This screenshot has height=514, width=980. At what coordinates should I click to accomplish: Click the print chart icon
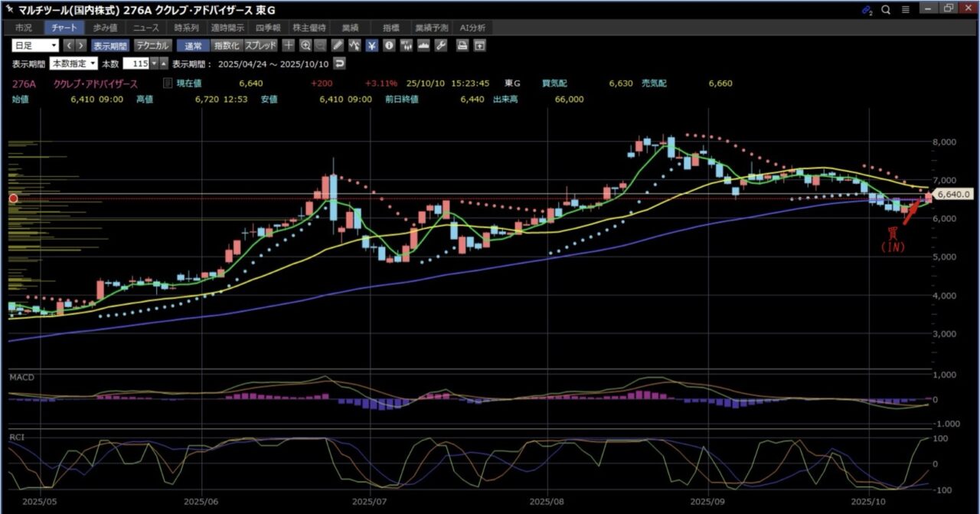462,45
